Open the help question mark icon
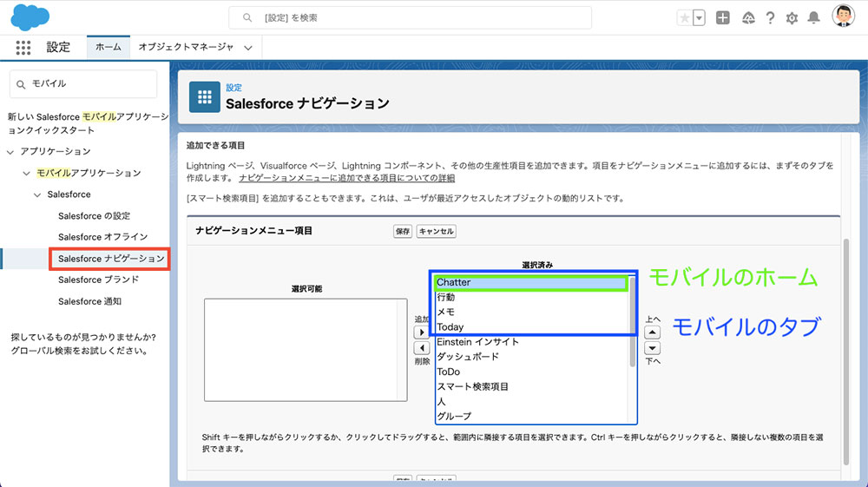Screen dimensions: 868x487 tap(770, 17)
